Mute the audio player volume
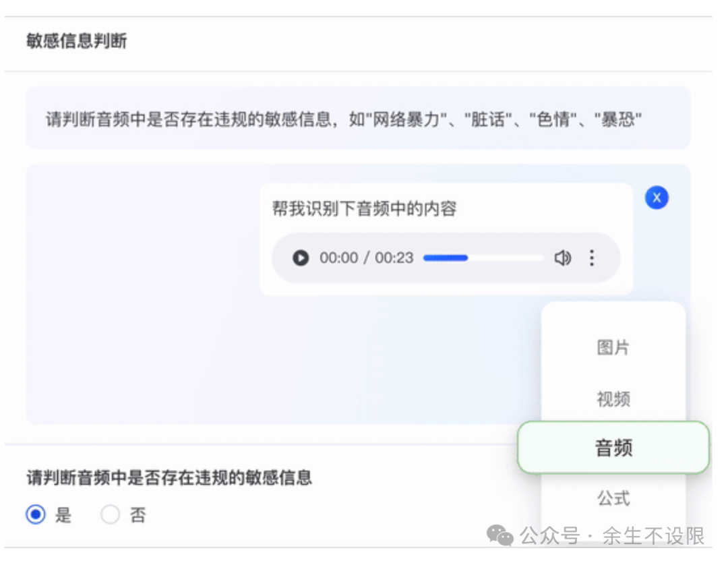This screenshot has height=565, width=728. tap(562, 258)
